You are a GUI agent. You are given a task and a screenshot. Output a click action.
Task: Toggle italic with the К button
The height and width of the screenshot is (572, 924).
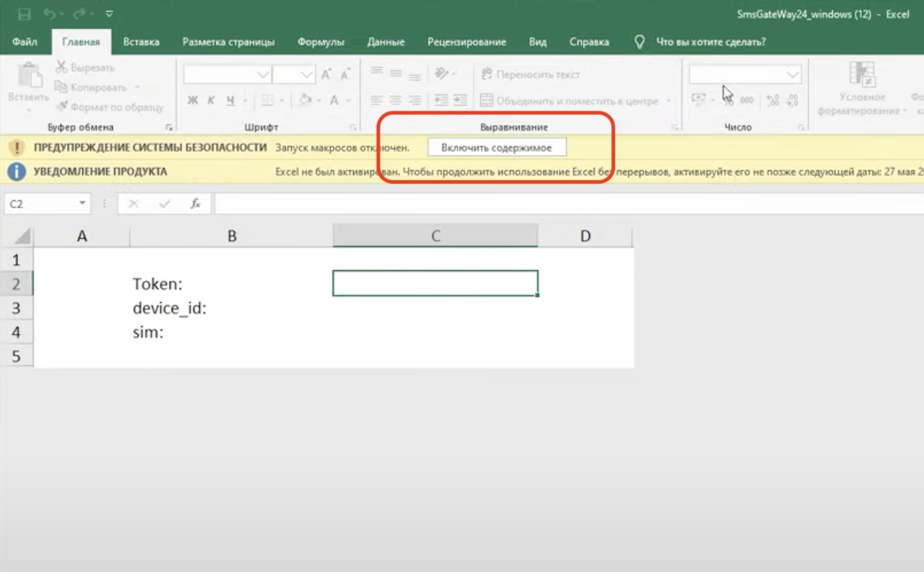[211, 100]
